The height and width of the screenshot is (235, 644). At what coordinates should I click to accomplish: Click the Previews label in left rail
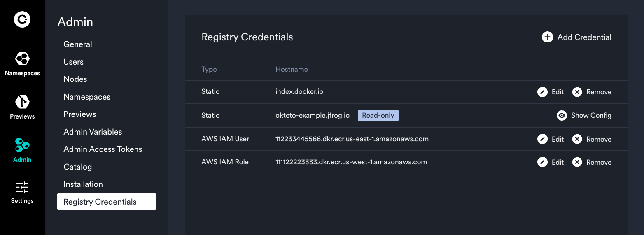click(22, 116)
